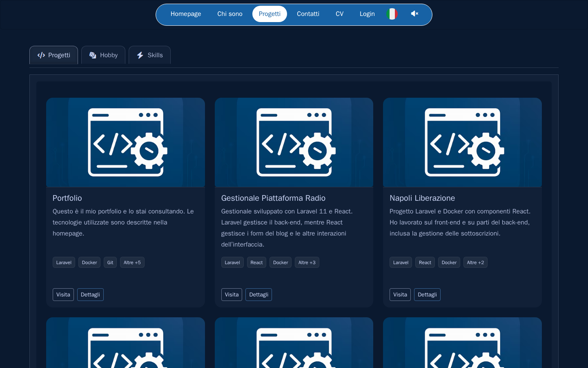Click the Portfolio card title
The image size is (588, 368).
click(x=67, y=198)
